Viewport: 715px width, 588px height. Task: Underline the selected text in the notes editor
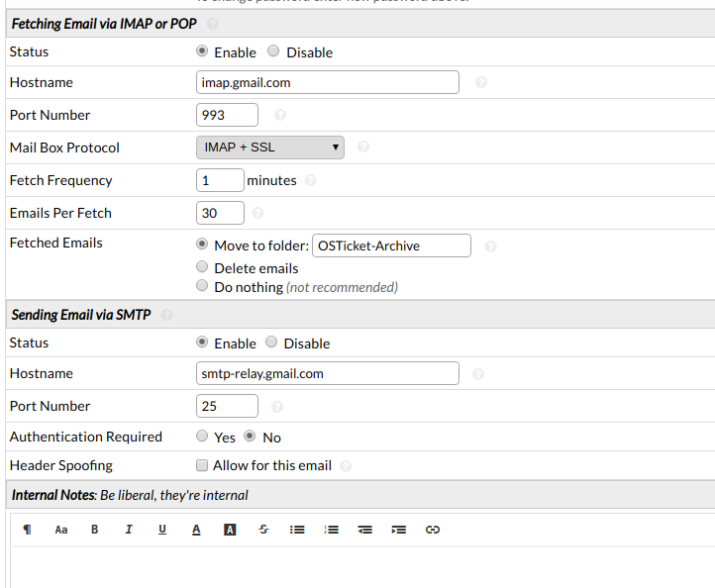pos(161,530)
